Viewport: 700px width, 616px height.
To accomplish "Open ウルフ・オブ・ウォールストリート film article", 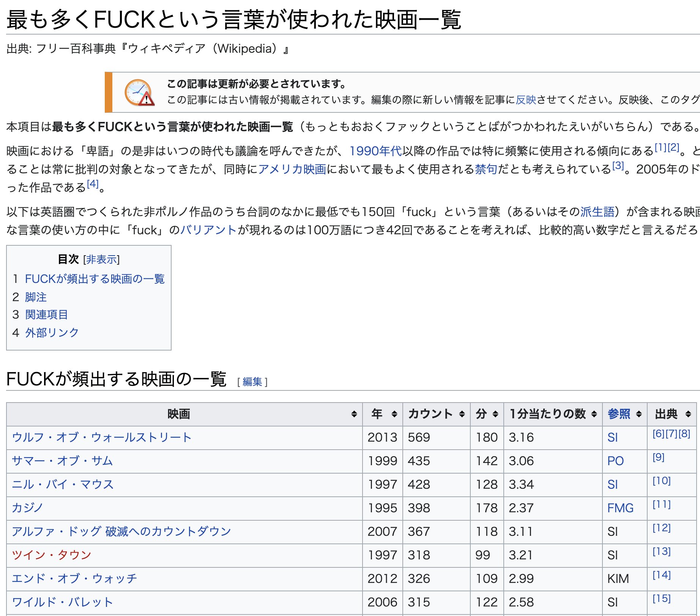I will point(102,438).
